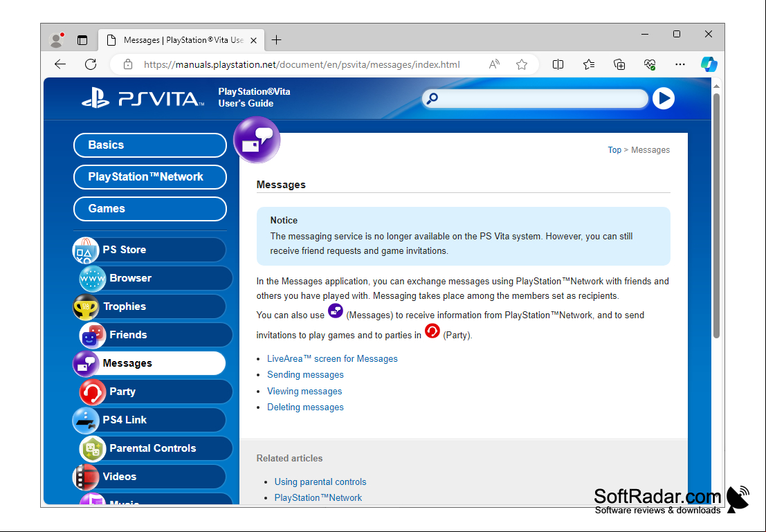Open the Collections toolbar icon
The width and height of the screenshot is (766, 532).
coord(619,64)
